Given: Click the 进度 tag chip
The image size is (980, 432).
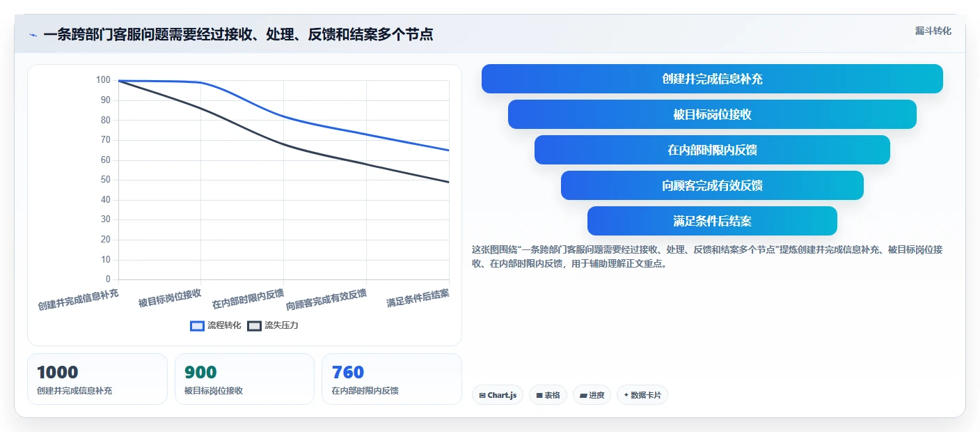Looking at the screenshot, I should [x=592, y=395].
